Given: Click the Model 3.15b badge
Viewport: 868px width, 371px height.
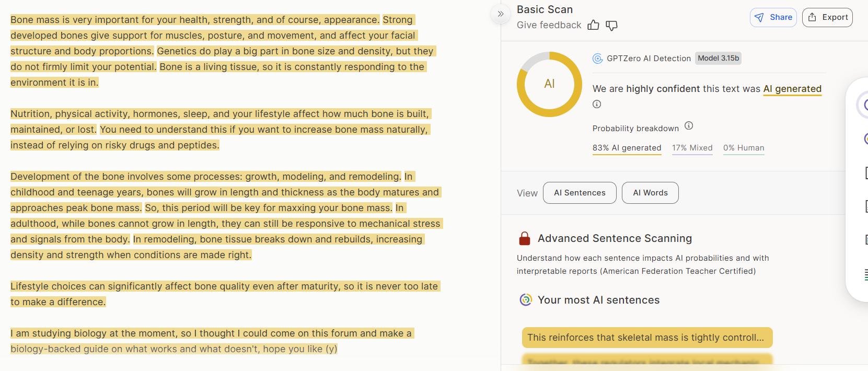Looking at the screenshot, I should pyautogui.click(x=718, y=59).
